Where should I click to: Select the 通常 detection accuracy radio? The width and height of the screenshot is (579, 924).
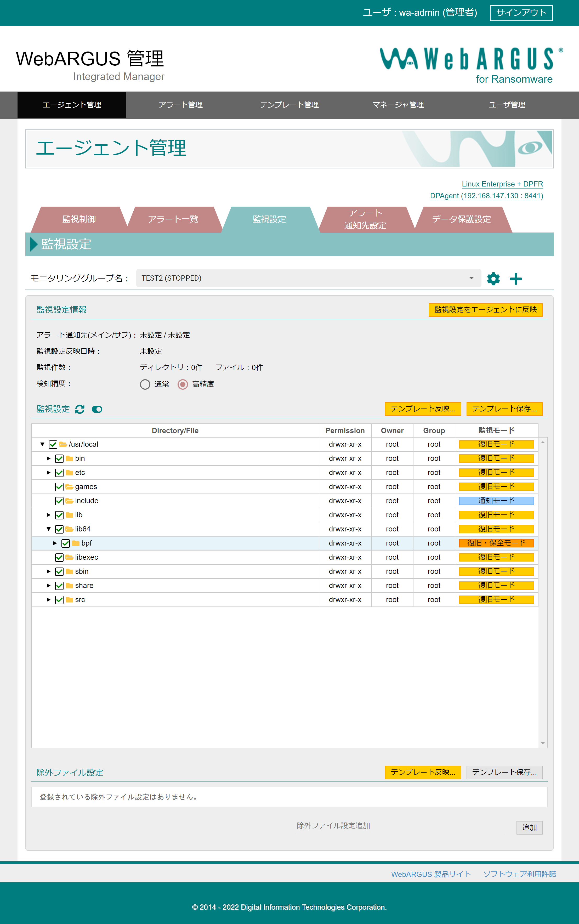coord(145,384)
